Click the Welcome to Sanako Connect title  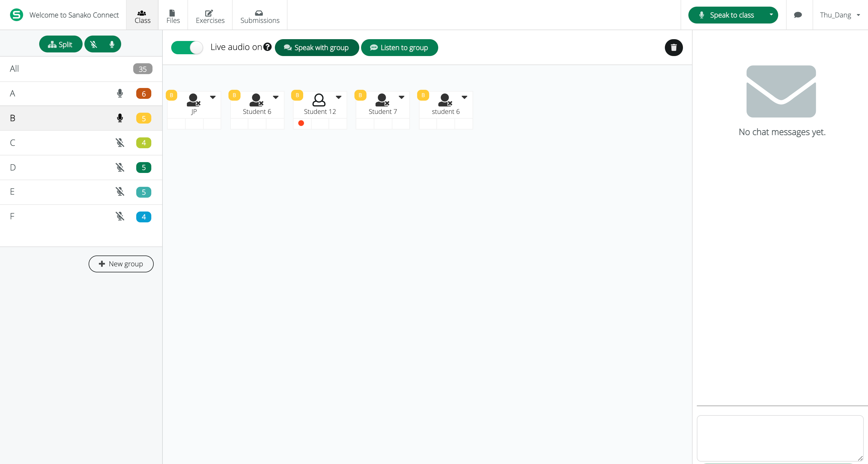click(74, 15)
